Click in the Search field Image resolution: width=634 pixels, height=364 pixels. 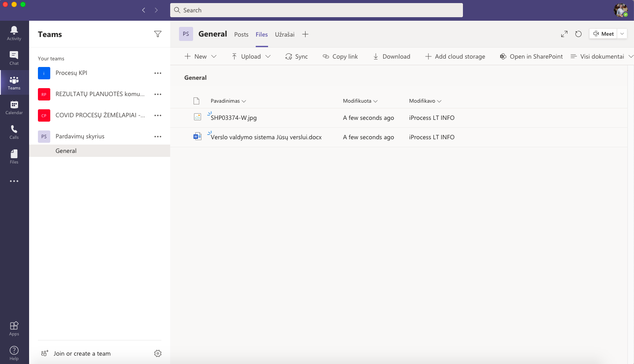pos(317,10)
